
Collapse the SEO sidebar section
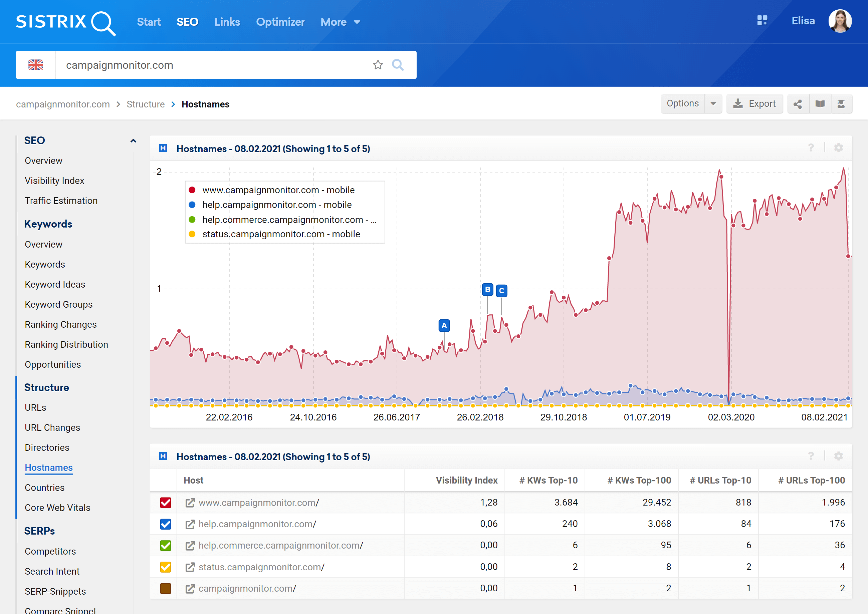tap(133, 140)
